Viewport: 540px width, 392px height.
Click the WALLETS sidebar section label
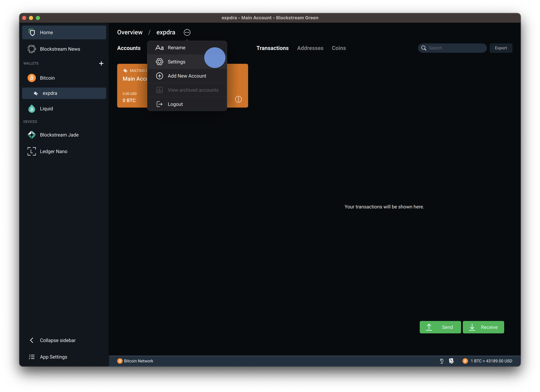click(x=31, y=63)
